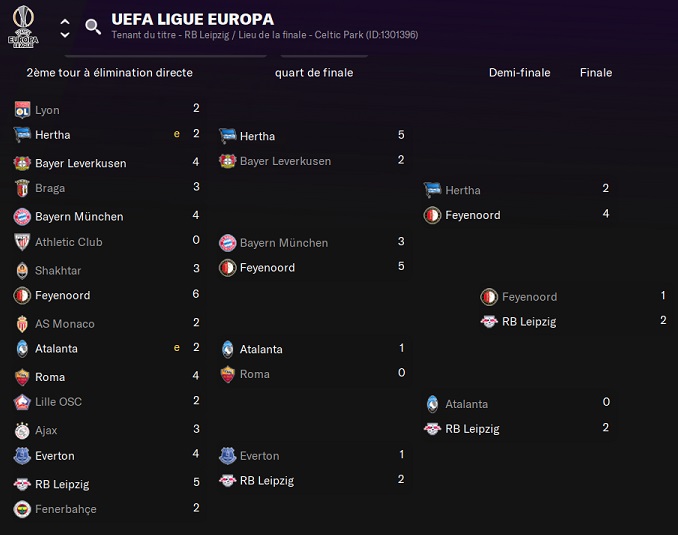Select the 'Demi-finale' column header
The image size is (678, 535).
(x=519, y=73)
